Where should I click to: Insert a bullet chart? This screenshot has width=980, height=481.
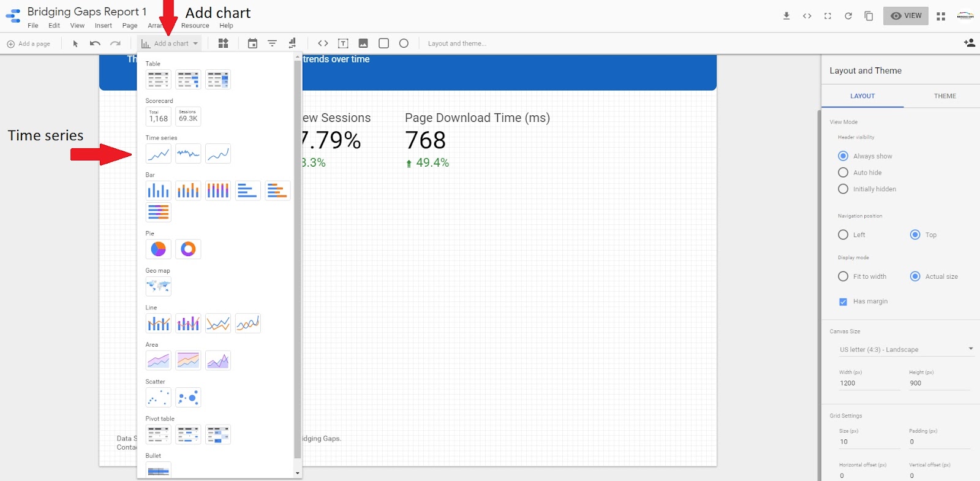tap(158, 470)
